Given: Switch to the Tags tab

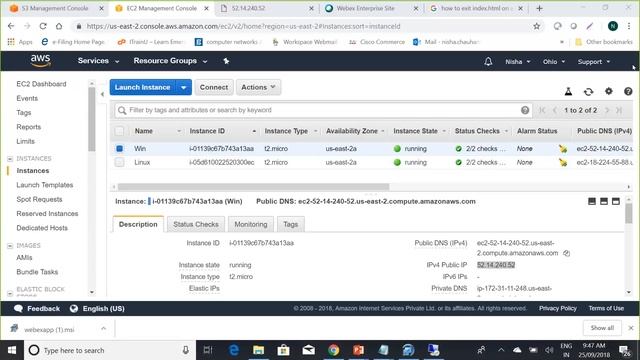Looking at the screenshot, I should pyautogui.click(x=290, y=224).
